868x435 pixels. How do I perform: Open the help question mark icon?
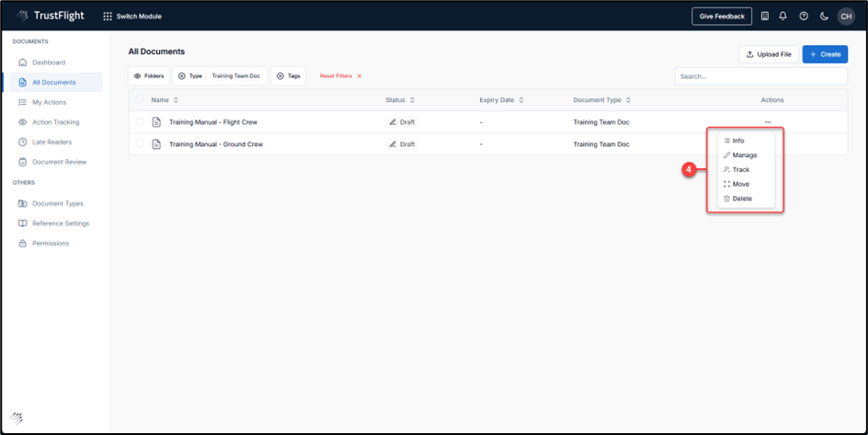pyautogui.click(x=804, y=16)
